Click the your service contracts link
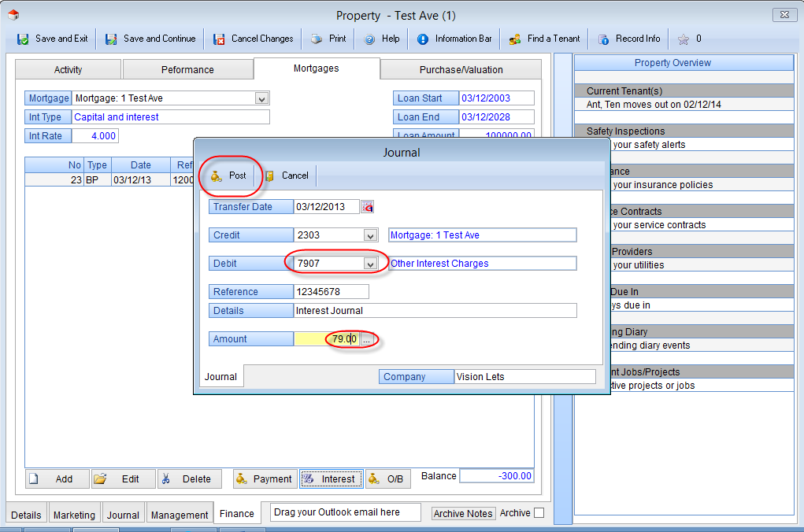 coord(659,225)
